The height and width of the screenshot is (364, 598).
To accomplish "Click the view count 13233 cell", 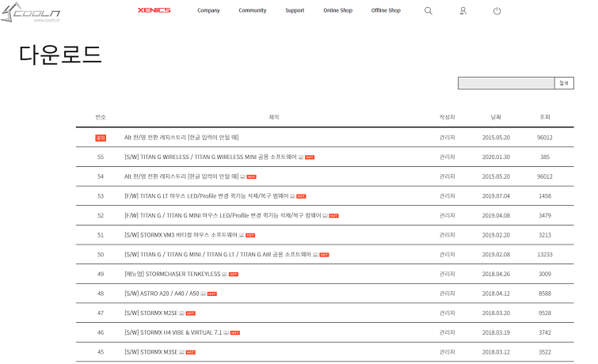I will point(545,255).
